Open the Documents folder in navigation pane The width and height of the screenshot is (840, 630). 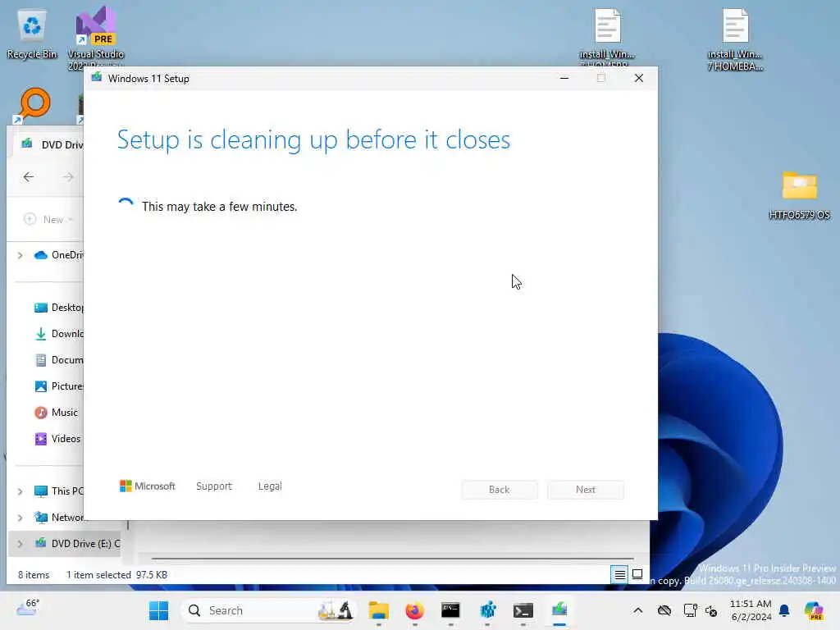(x=59, y=360)
